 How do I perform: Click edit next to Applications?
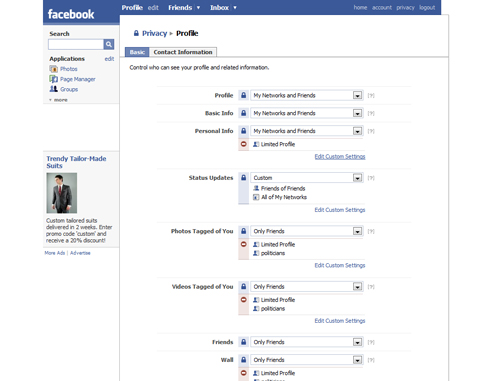109,59
